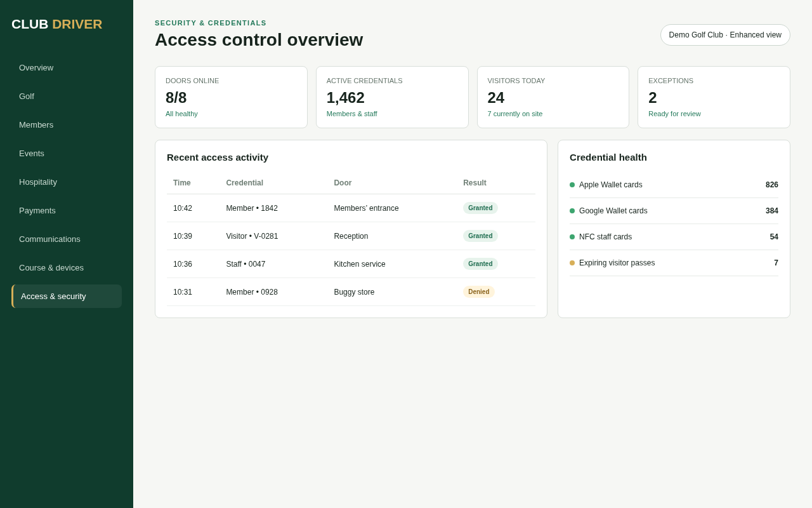Click the Apple Wallet cards row
Viewport: 812px width, 508px height.
click(x=674, y=185)
